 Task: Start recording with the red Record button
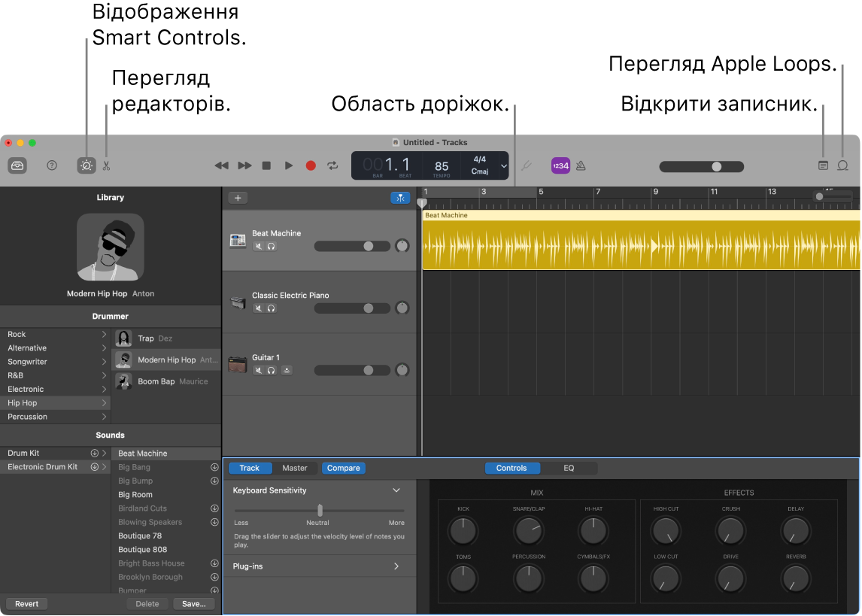click(311, 165)
